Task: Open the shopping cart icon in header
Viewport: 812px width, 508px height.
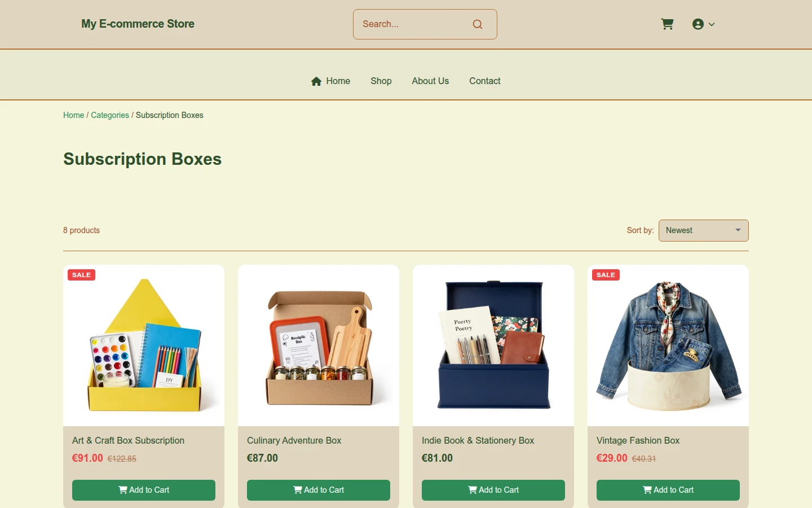Action: pos(667,24)
